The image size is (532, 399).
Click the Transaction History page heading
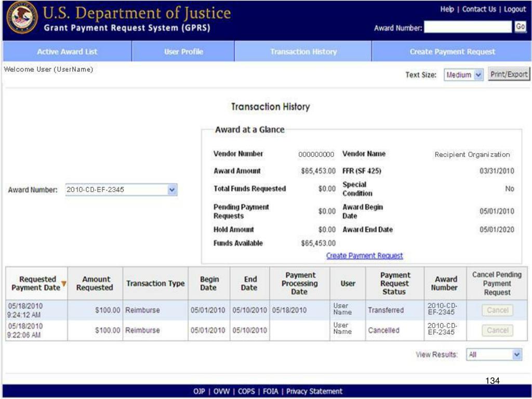click(x=270, y=107)
